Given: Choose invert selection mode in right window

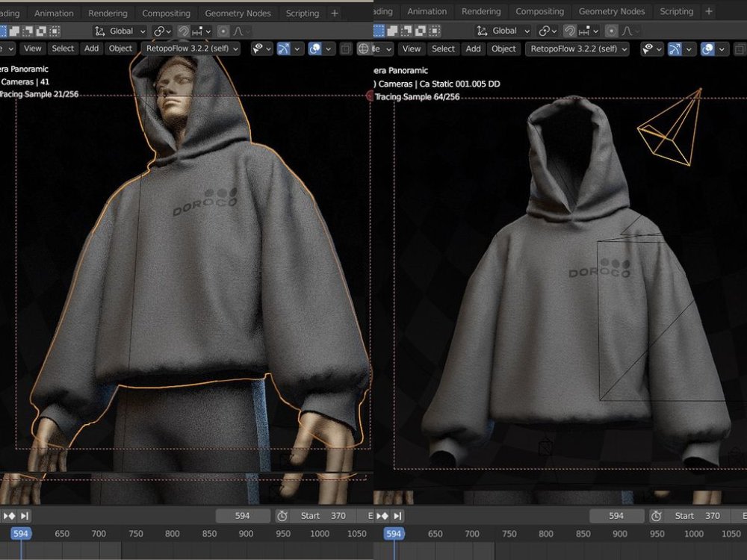Looking at the screenshot, I should 420,31.
